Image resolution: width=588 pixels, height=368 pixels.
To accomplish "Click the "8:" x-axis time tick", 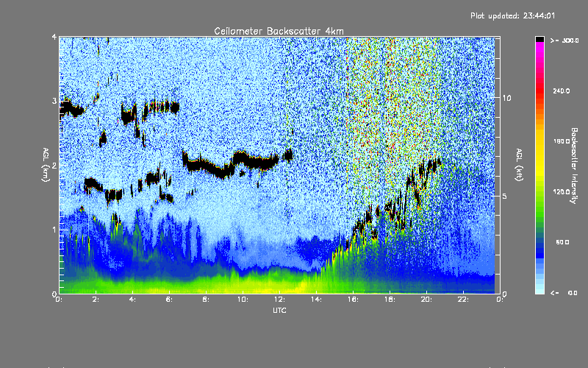I will coord(206,300).
